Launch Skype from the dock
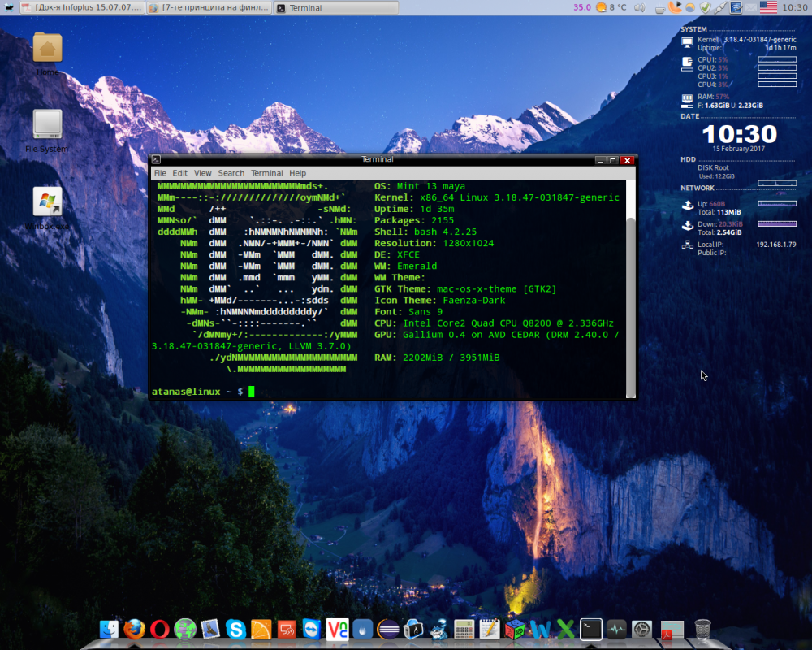This screenshot has height=650, width=812. pos(235,629)
